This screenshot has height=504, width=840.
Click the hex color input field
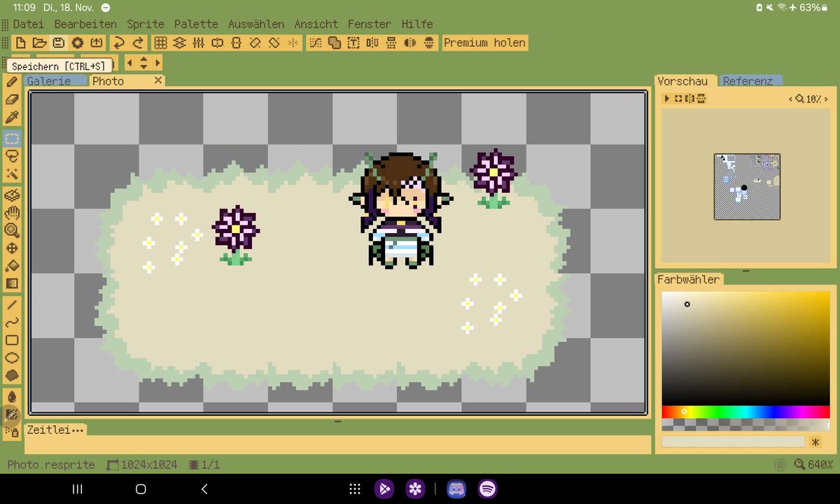coord(734,442)
